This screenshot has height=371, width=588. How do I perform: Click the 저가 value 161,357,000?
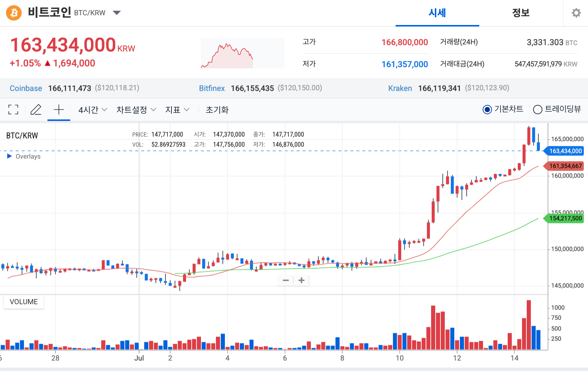(405, 64)
